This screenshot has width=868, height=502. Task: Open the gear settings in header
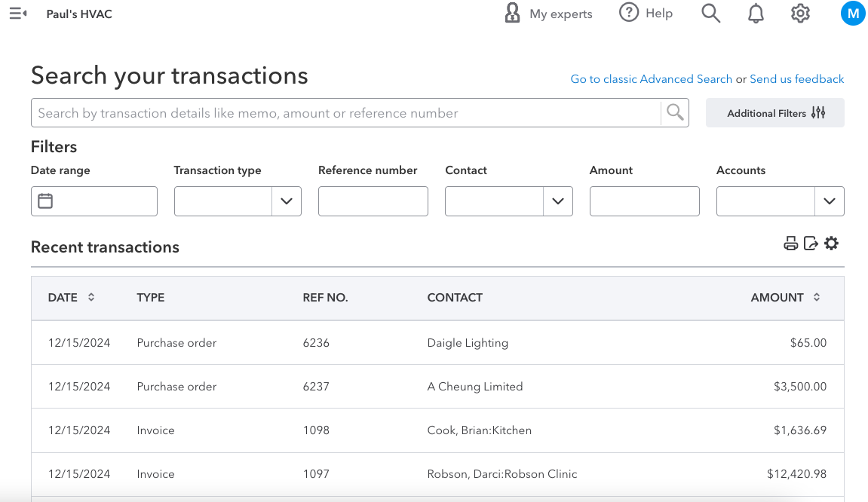pos(800,14)
